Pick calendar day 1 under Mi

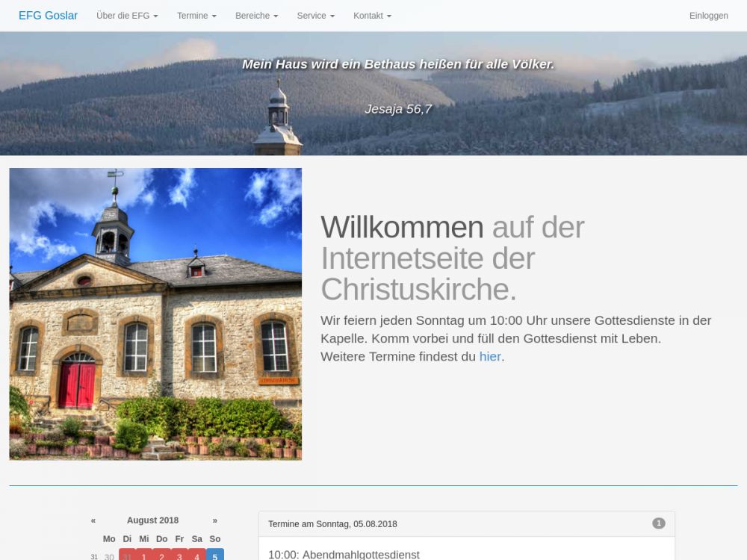(144, 555)
